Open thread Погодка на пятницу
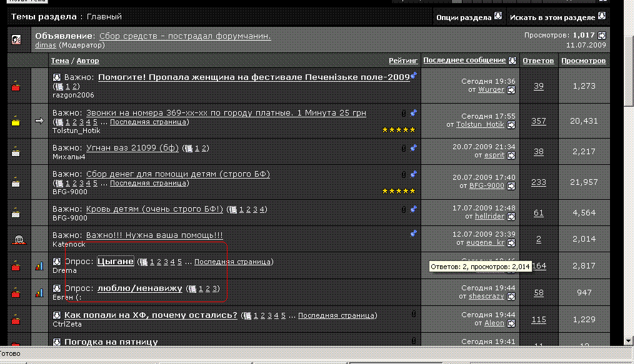The width and height of the screenshot is (635, 364). (x=111, y=342)
